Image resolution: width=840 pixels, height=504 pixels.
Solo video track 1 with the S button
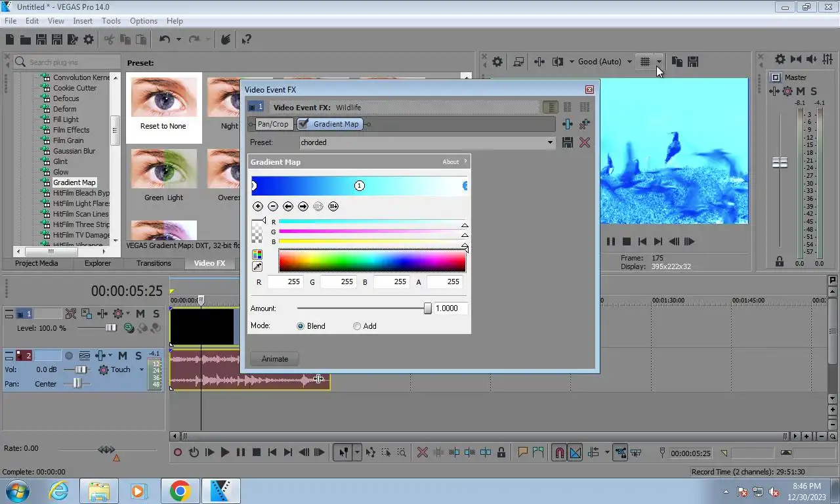[x=156, y=314]
